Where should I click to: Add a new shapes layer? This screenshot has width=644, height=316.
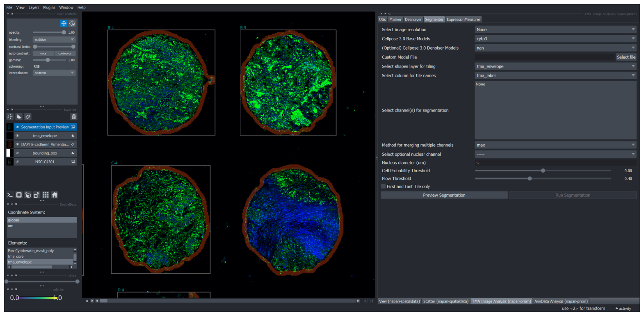[19, 117]
